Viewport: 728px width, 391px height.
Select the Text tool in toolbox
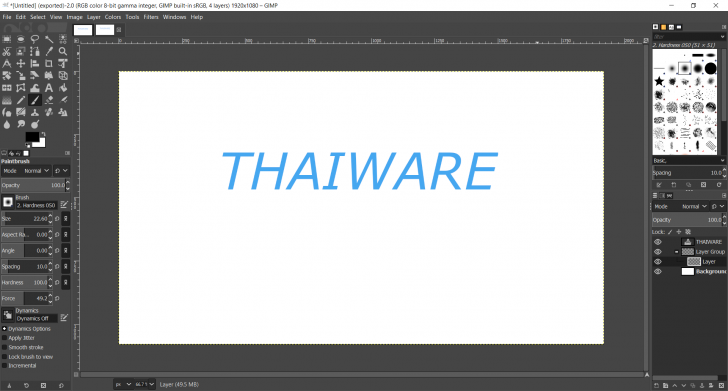49,88
